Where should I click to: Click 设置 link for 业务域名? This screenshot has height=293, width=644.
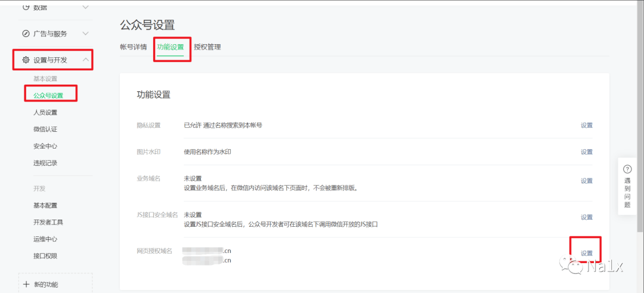coord(587,181)
